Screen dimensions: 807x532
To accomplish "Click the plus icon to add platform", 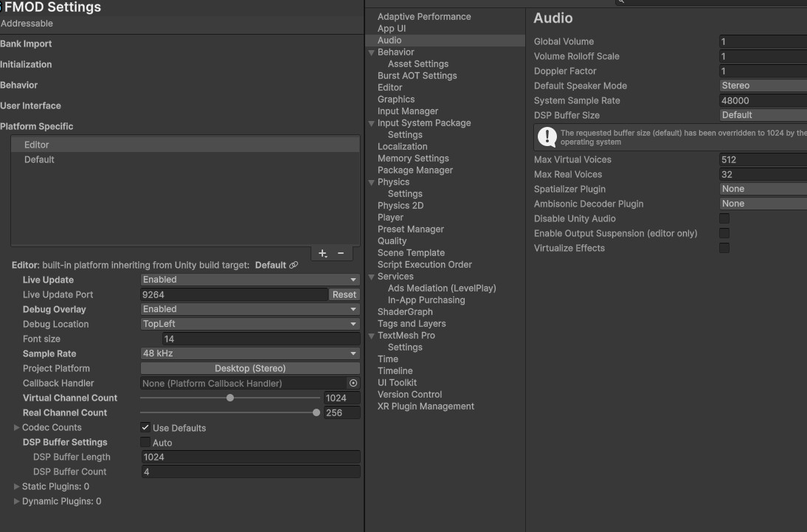I will pos(322,253).
